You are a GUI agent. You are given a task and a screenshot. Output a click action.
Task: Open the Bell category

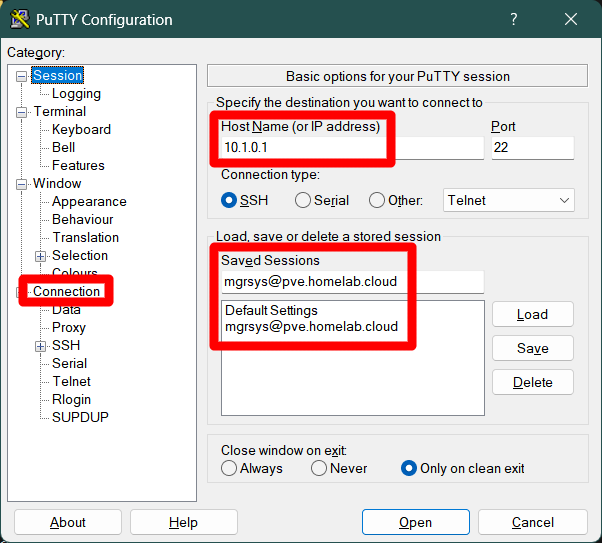63,147
